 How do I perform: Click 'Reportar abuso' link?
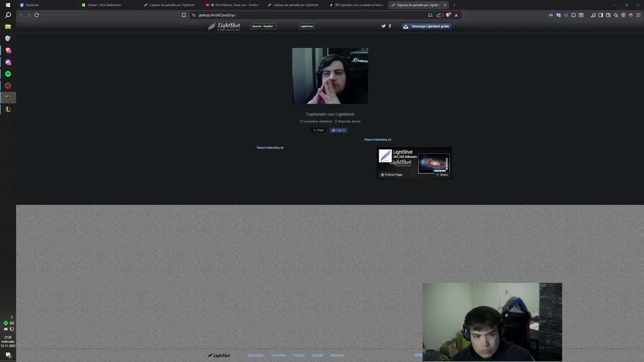pyautogui.click(x=348, y=121)
